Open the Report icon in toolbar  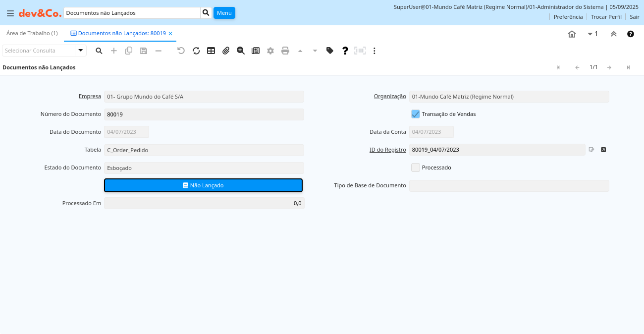pos(256,51)
